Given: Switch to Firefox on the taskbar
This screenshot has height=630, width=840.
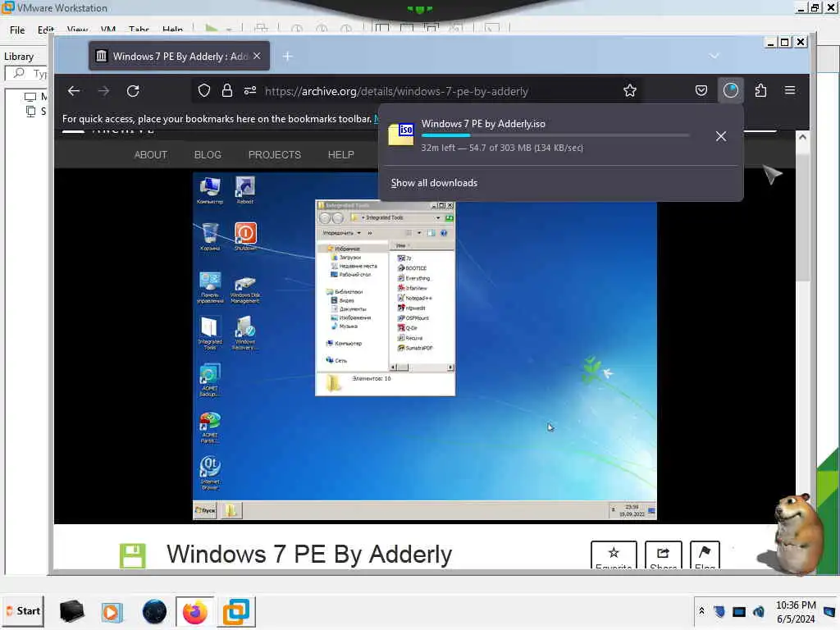Looking at the screenshot, I should (195, 611).
